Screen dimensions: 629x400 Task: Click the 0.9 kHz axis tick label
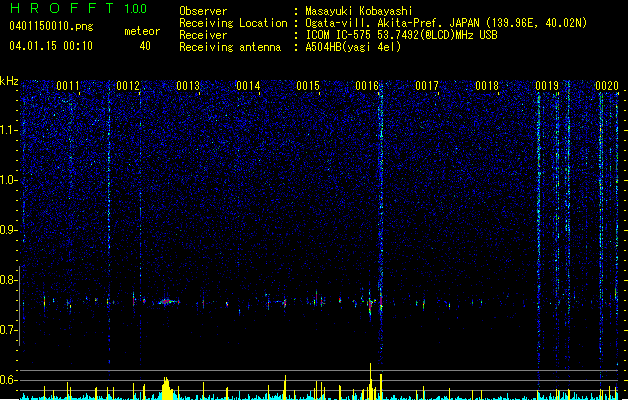[x=8, y=230]
